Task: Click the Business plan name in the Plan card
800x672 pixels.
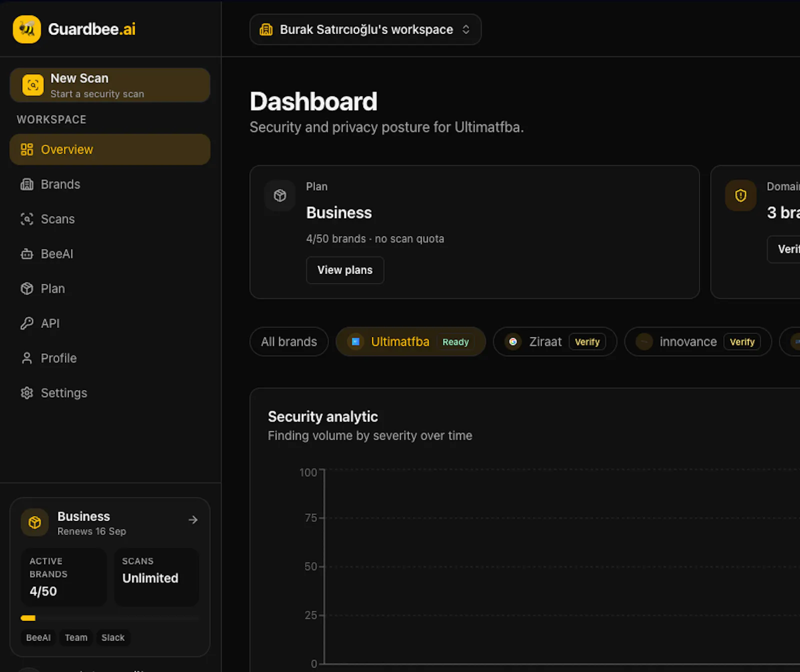Action: pos(339,213)
